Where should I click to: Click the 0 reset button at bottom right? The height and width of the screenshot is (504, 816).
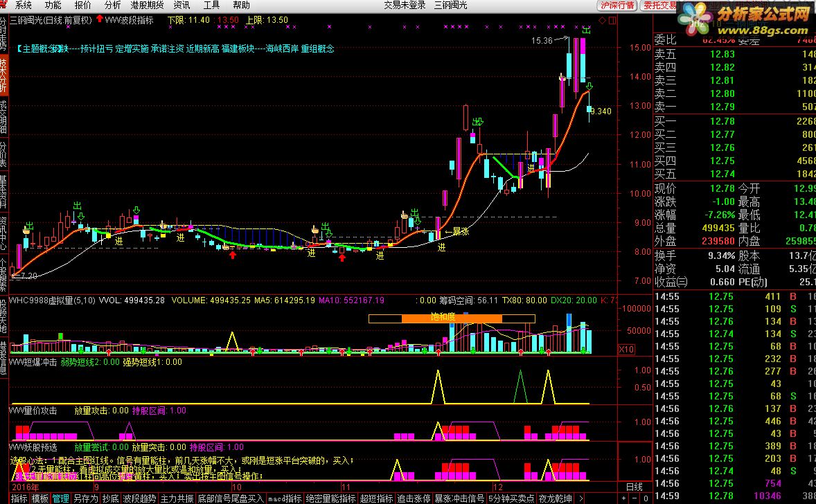pyautogui.click(x=644, y=498)
